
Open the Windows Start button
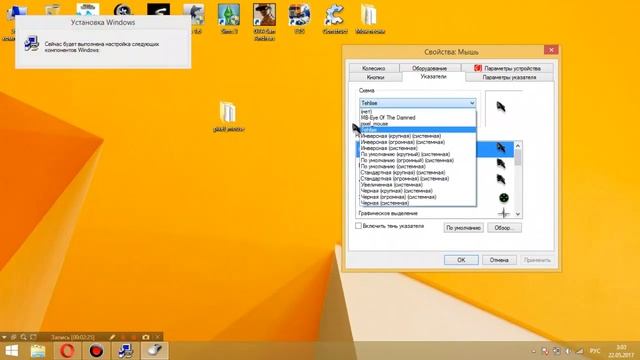[11, 351]
